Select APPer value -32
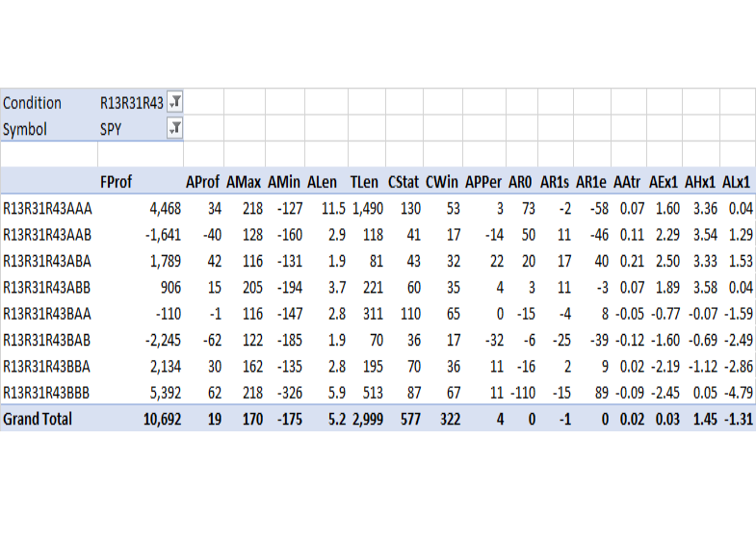Screen dimensions: 756x543 pyautogui.click(x=494, y=340)
